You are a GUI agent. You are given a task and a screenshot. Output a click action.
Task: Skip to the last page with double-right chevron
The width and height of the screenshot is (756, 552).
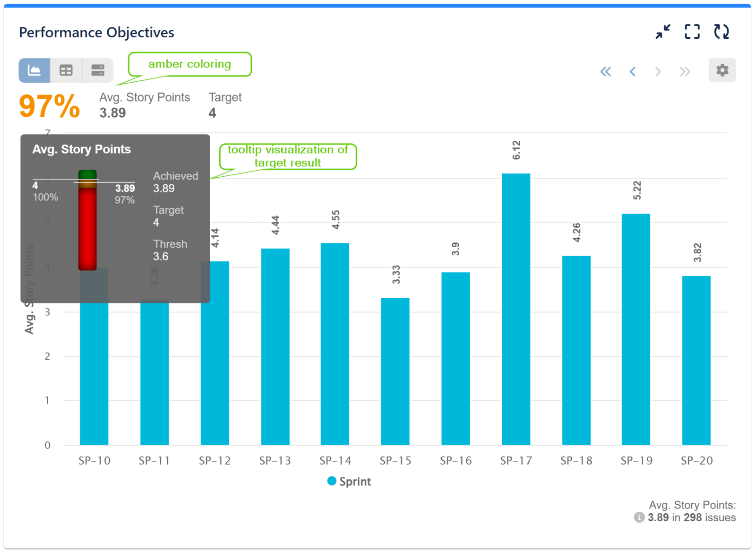click(685, 71)
